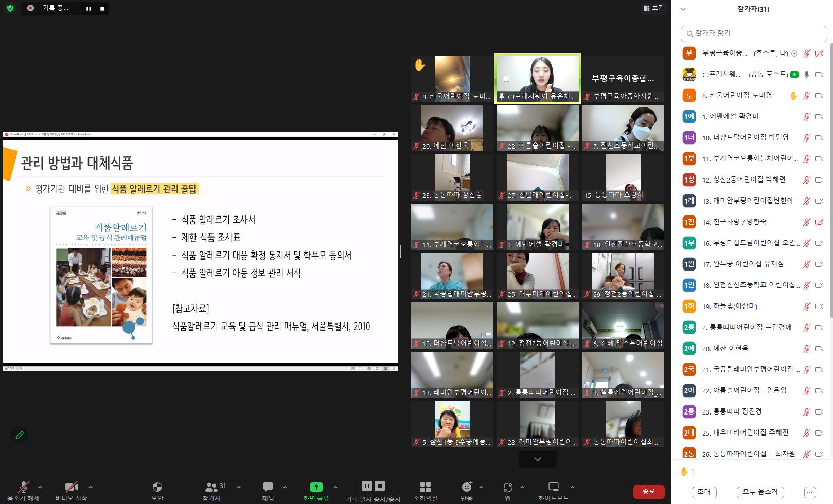Screen dimensions: 833x504
Task: Unmute microphone with 음소거 해제
Action: coord(23,491)
